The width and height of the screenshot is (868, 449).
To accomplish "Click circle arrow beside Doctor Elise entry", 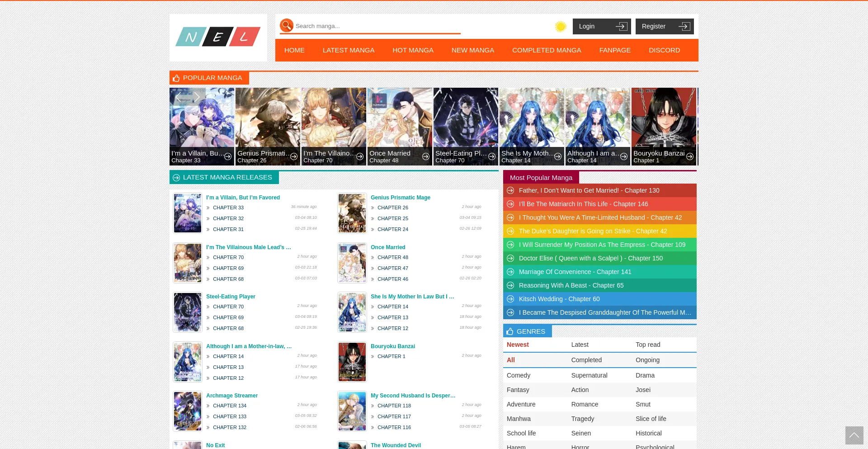I will click(510, 258).
